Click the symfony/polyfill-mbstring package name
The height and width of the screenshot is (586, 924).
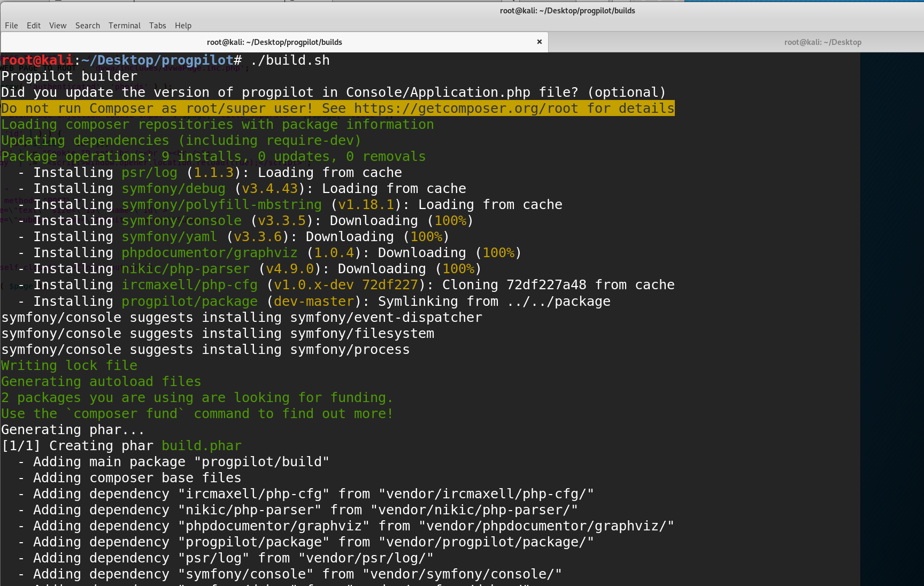(221, 205)
